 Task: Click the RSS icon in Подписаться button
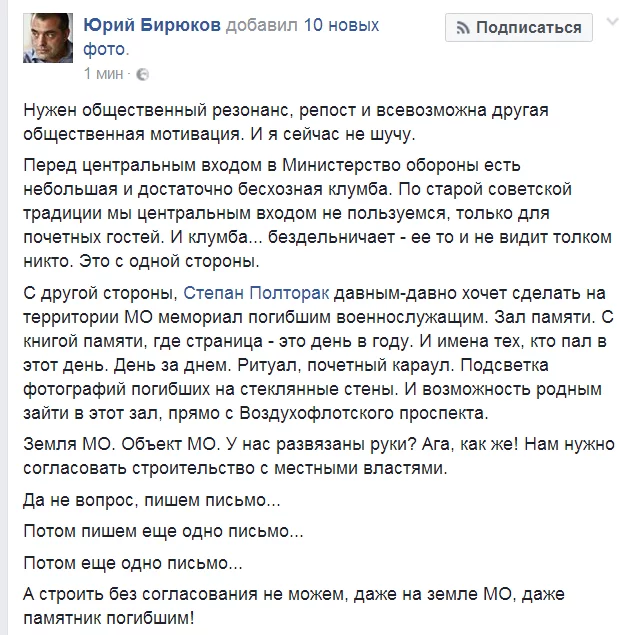coord(463,28)
